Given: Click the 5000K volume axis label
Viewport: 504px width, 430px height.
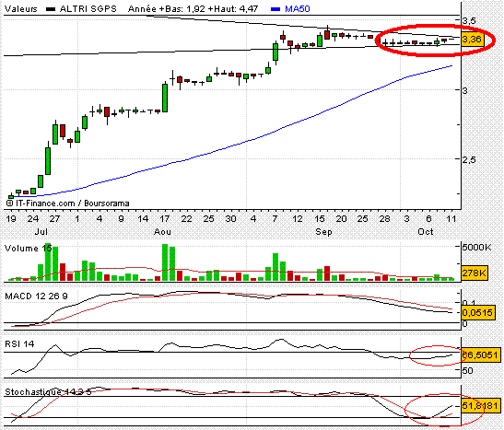Looking at the screenshot, I should click(476, 248).
